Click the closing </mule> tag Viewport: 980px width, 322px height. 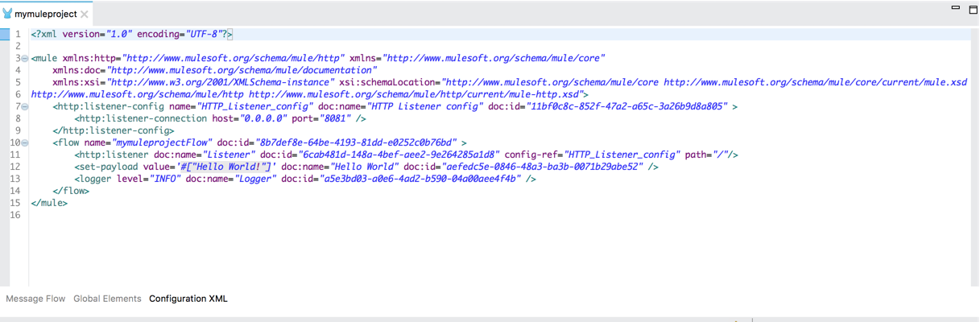point(49,203)
